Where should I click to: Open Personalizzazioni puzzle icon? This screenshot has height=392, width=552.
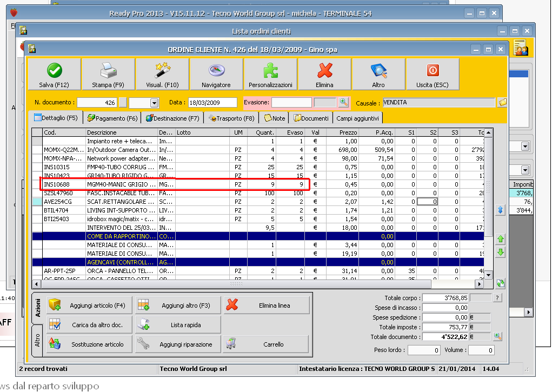tap(270, 75)
